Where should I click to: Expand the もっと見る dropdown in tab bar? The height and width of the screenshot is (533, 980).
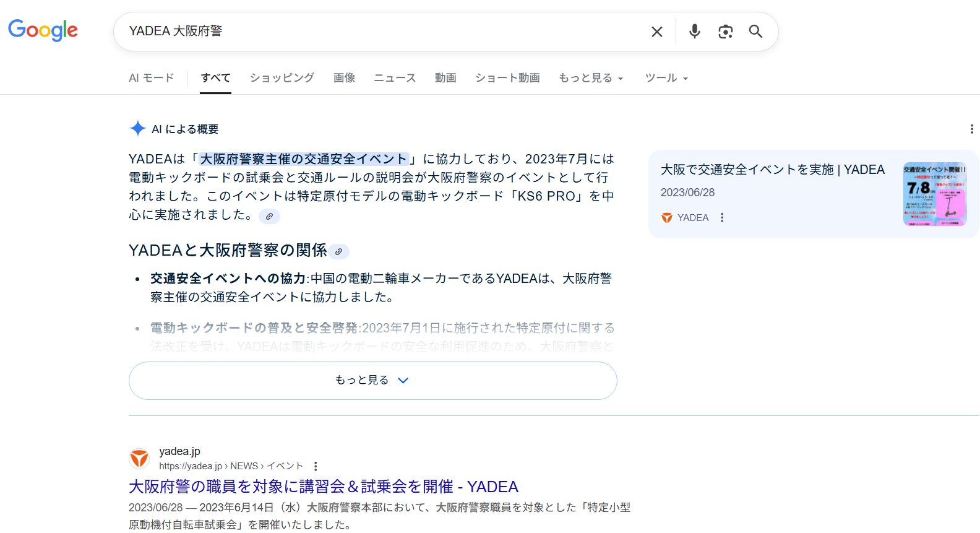click(591, 78)
